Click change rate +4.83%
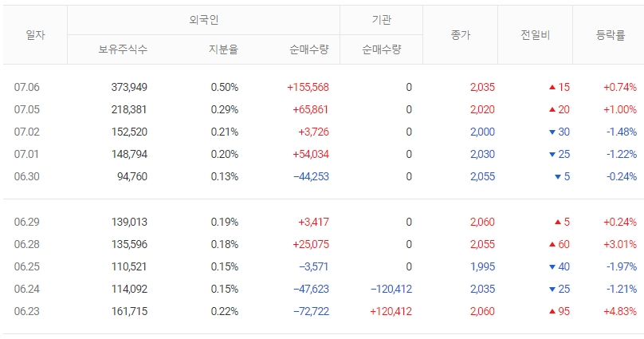The height and width of the screenshot is (339, 644). [x=620, y=311]
